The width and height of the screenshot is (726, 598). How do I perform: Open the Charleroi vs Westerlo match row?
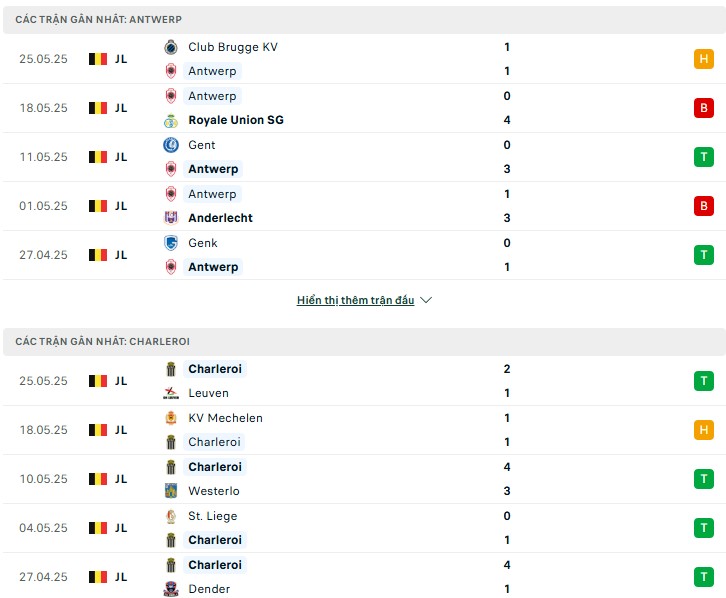click(x=364, y=480)
